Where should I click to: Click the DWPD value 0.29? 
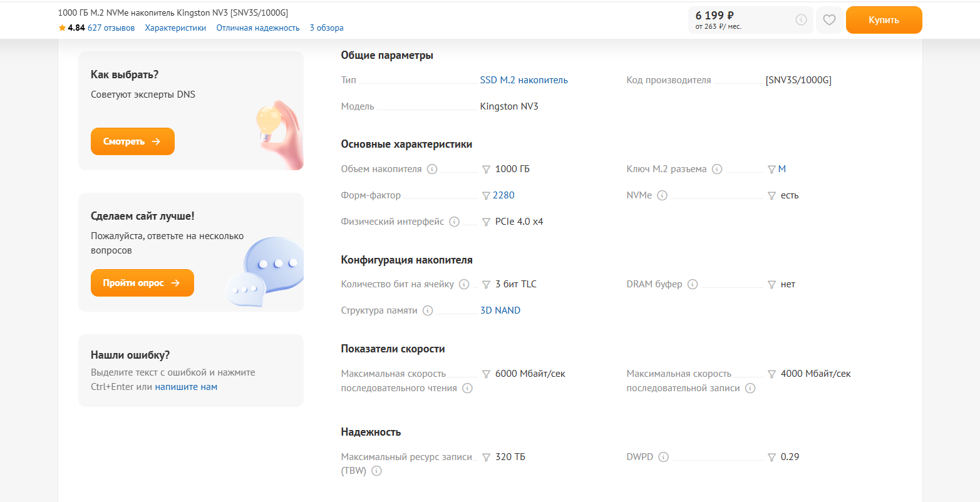(x=790, y=457)
